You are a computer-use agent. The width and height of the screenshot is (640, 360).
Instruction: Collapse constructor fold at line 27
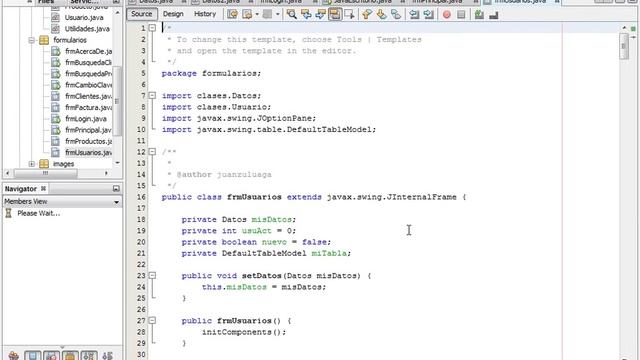152,320
